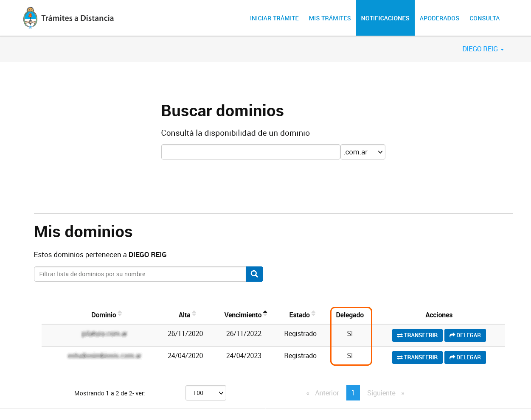Viewport: 531px width, 420px height.
Task: Click the domain availability search input field
Action: (x=250, y=152)
